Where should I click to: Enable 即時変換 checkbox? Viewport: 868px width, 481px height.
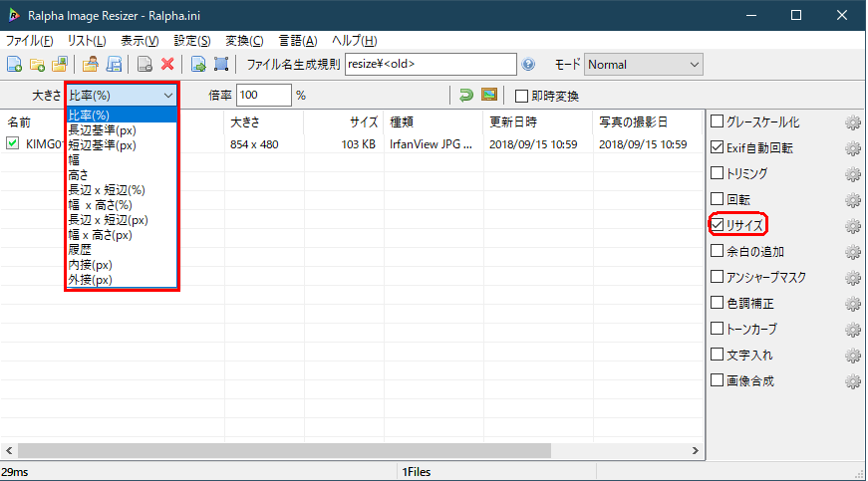tap(521, 96)
